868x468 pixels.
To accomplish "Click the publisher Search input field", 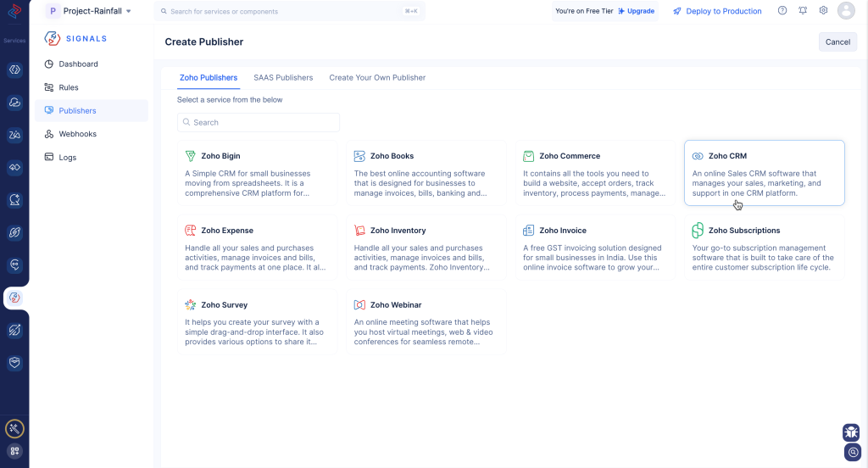I will [259, 122].
